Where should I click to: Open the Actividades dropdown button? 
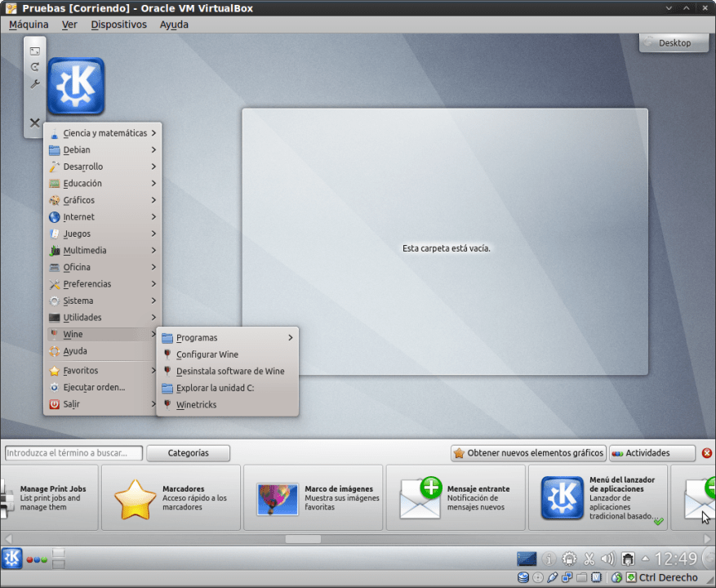(652, 453)
